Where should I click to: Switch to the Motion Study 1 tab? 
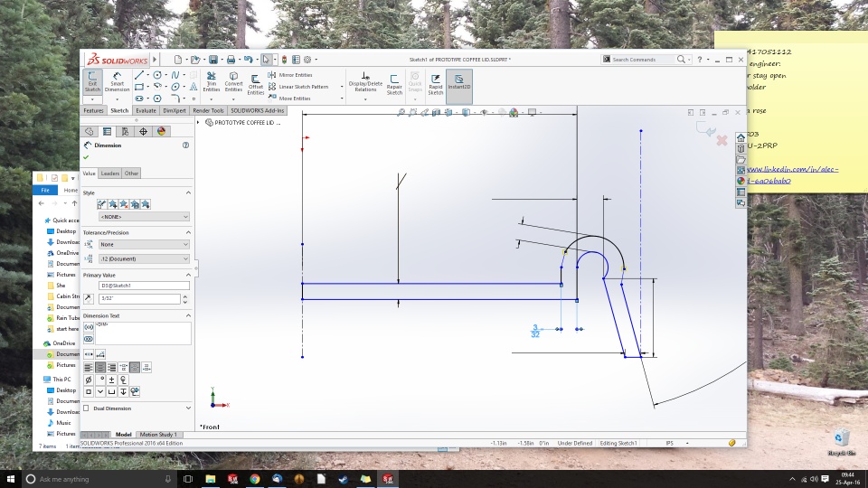pos(157,435)
